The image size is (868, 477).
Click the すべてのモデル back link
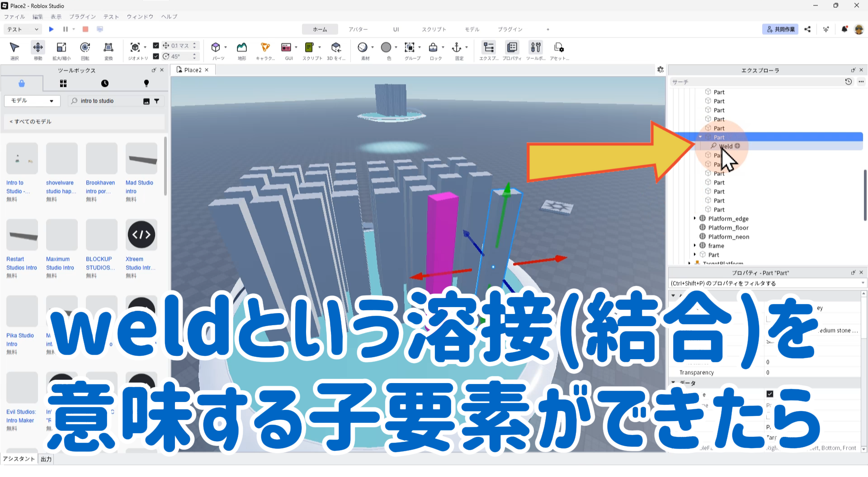(31, 122)
